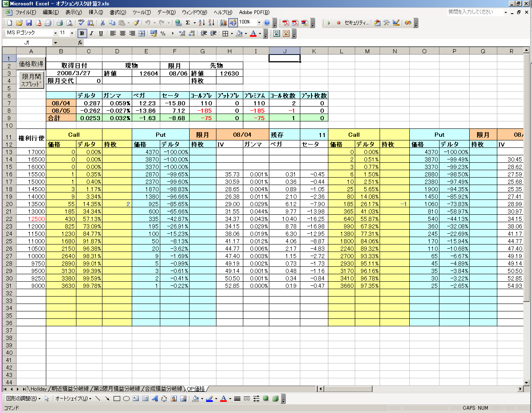Apply the red Font Color swatch in the formatting toolbar
The width and height of the screenshot is (532, 413).
[x=253, y=33]
